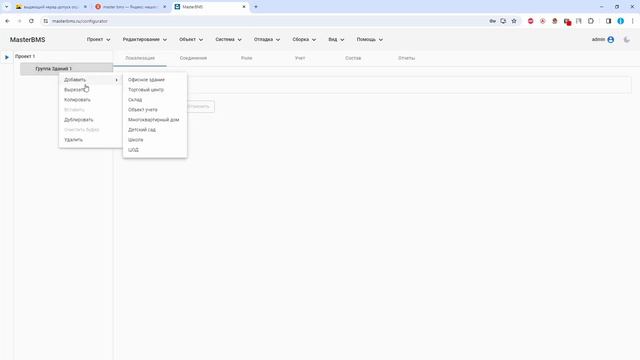Switch to the Yandex search browser tab
This screenshot has width=640, height=360.
click(131, 7)
